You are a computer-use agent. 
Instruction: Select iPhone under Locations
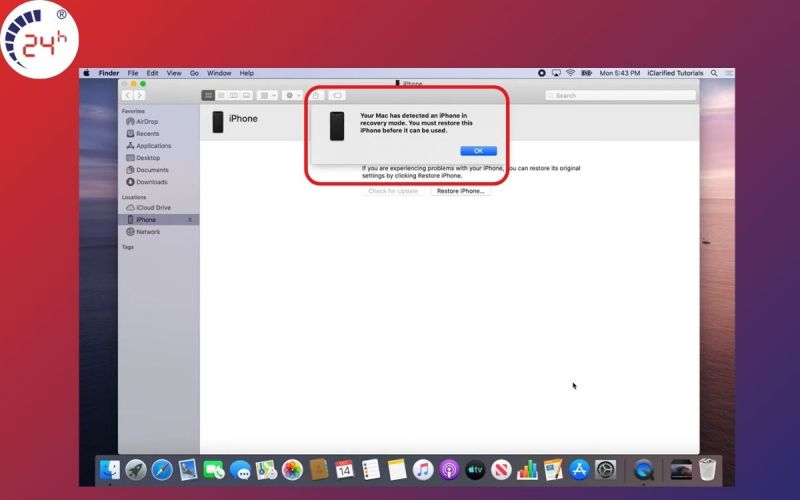[x=158, y=220]
